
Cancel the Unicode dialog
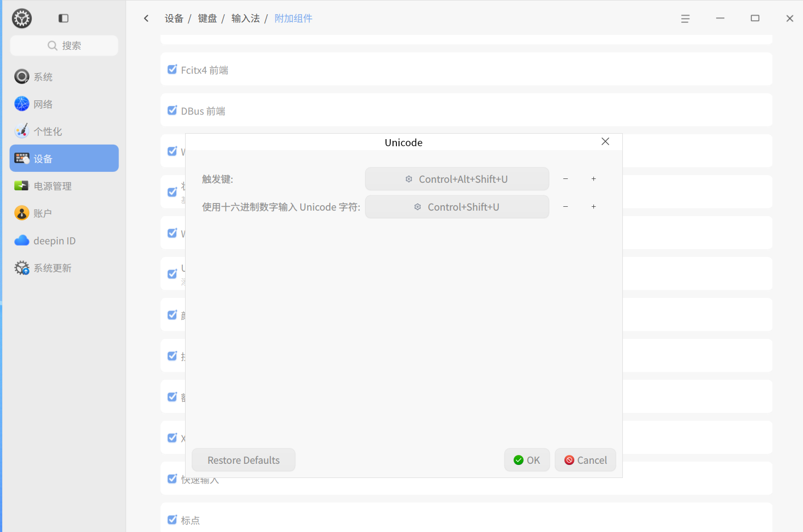[585, 460]
